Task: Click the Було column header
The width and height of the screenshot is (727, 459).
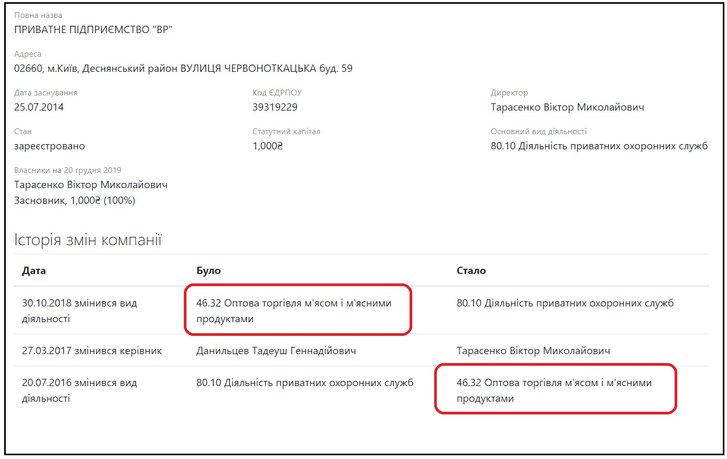Action: click(208, 271)
